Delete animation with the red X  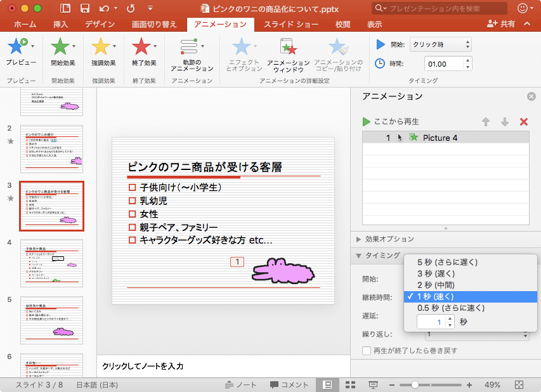point(524,122)
